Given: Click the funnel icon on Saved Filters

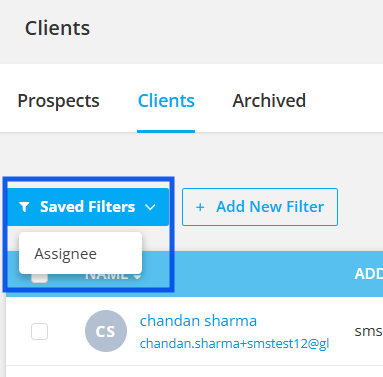Looking at the screenshot, I should (24, 207).
